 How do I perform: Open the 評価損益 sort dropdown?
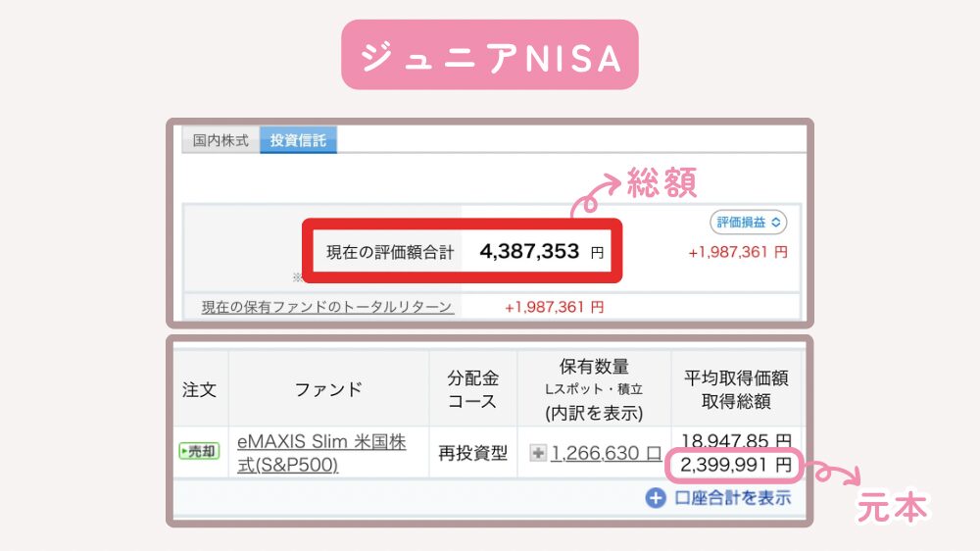748,222
